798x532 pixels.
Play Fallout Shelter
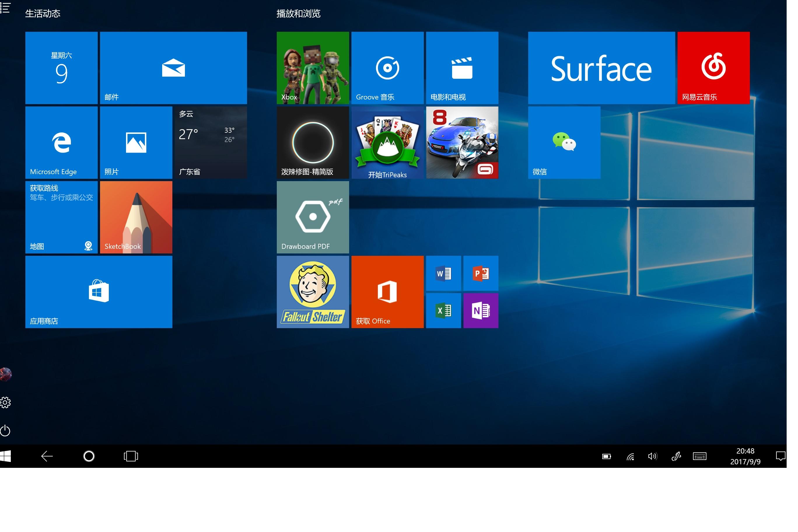coord(312,292)
